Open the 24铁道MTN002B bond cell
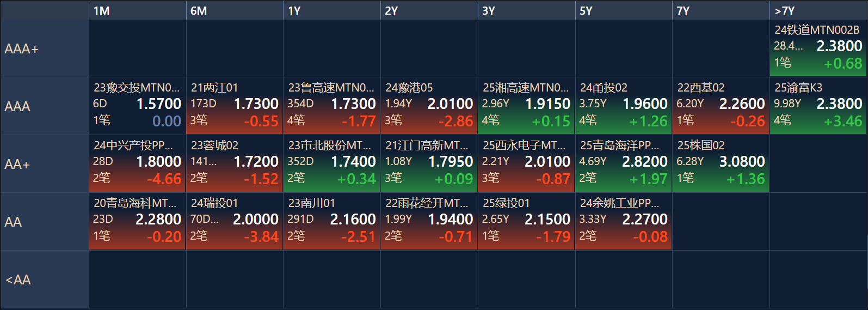 (x=818, y=49)
